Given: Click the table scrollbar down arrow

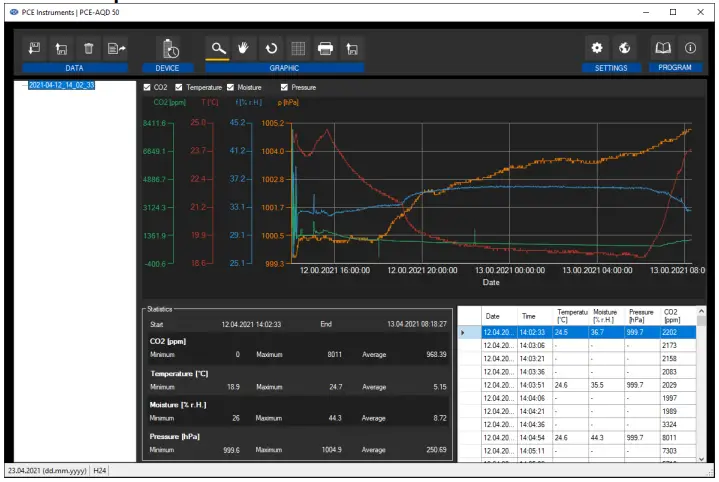Looking at the screenshot, I should (701, 458).
